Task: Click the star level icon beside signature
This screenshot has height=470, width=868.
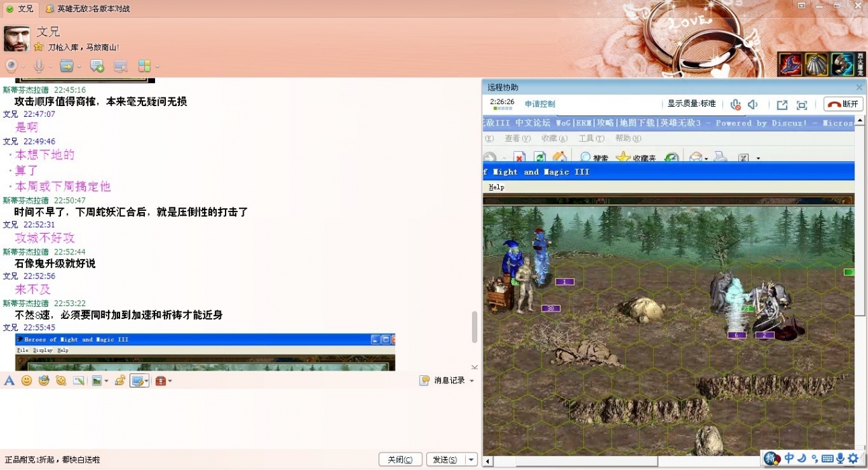Action: (x=39, y=47)
